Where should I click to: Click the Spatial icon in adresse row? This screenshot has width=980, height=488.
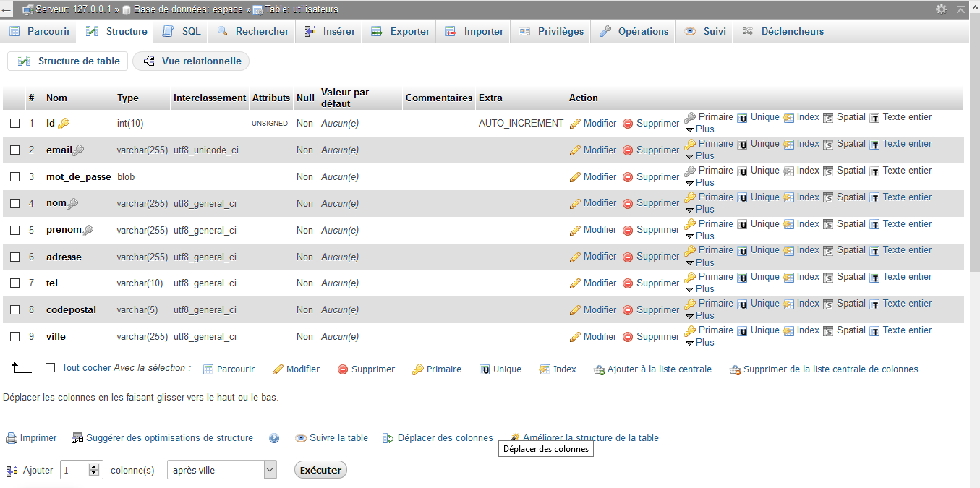point(828,251)
